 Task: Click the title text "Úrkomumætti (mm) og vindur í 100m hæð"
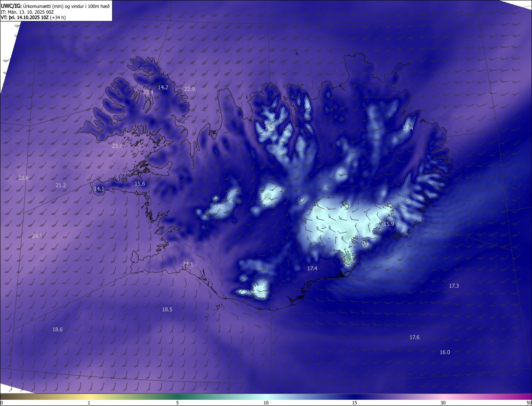pos(66,6)
